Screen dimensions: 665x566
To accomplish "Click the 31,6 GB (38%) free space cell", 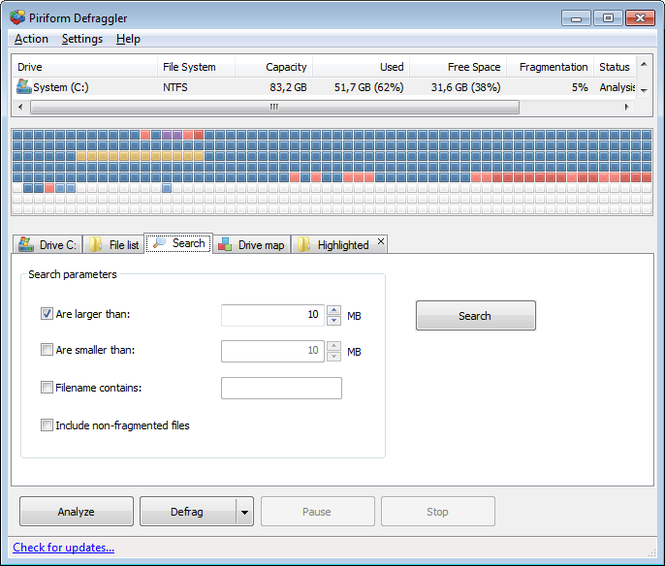I will click(466, 87).
